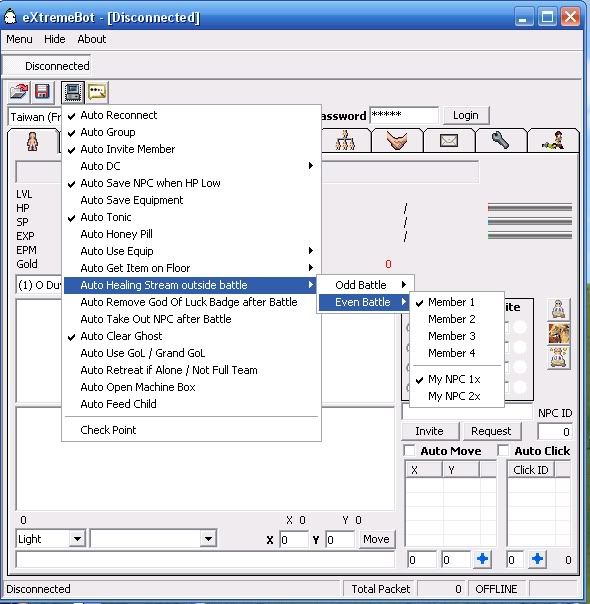Toggle Auto Clear Ghost option
Viewport: 590px width, 604px height.
coord(191,336)
